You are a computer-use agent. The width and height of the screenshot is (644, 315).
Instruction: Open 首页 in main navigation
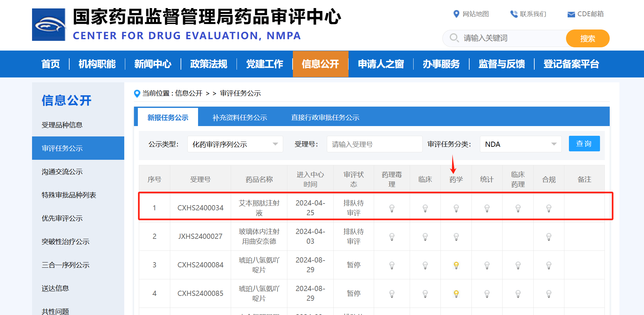(51, 64)
